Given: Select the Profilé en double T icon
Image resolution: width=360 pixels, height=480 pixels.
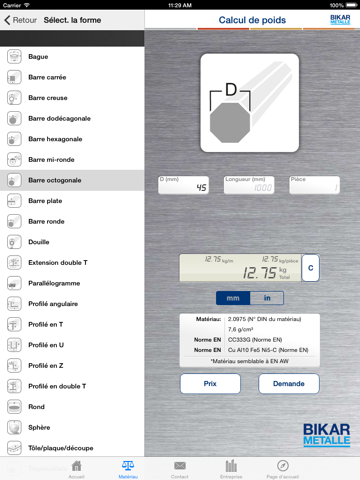Looking at the screenshot, I should pos(14,386).
